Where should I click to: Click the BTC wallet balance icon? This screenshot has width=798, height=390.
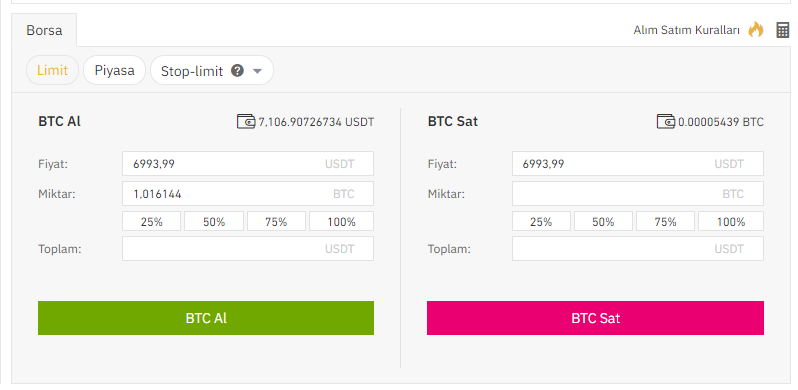pos(666,122)
